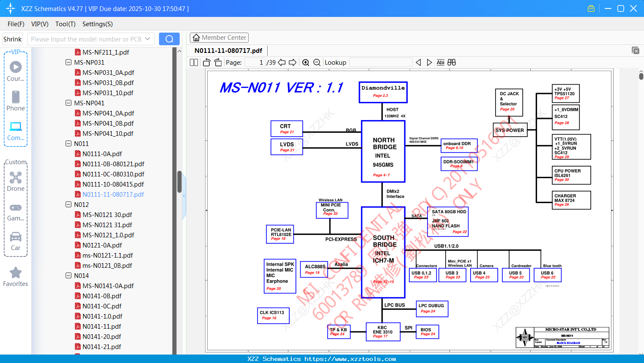644x363 pixels.
Task: Rotate page counterclockwise icon
Action: pos(207,63)
